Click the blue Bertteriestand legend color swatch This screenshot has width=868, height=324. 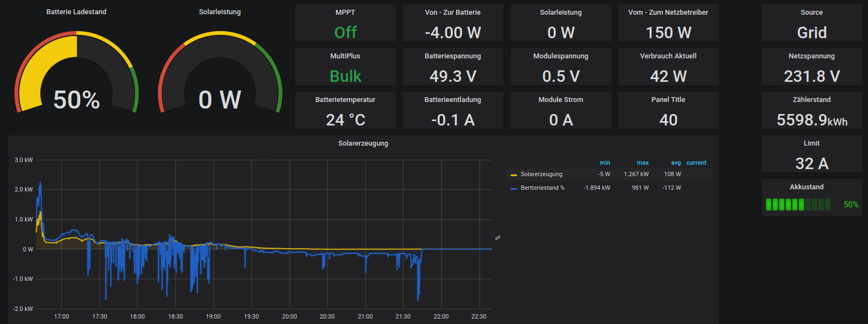pos(513,188)
